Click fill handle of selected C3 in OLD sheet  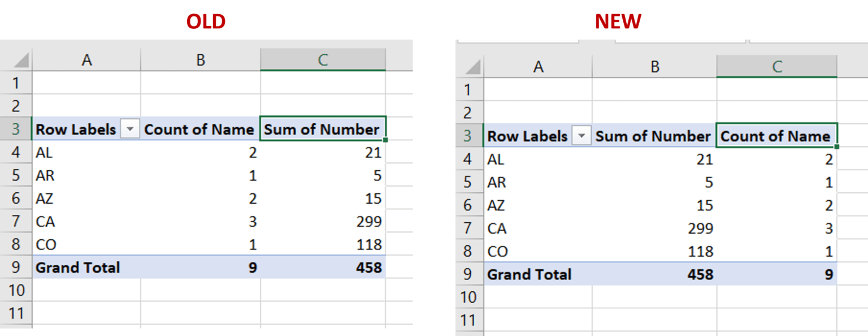coord(385,140)
